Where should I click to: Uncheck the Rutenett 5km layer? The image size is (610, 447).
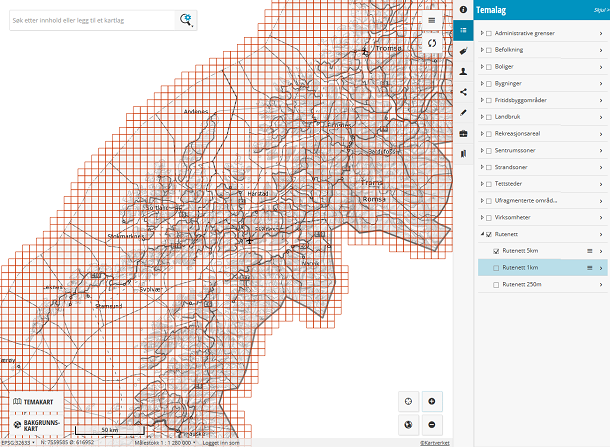pyautogui.click(x=497, y=251)
